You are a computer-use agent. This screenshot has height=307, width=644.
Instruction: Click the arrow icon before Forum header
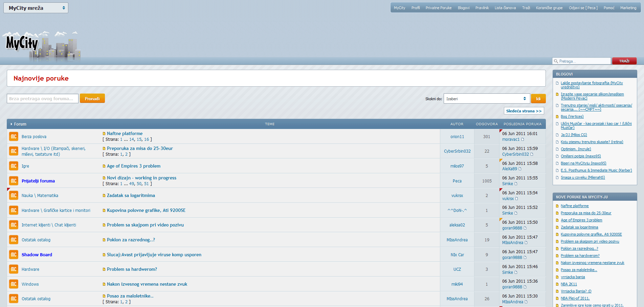(x=11, y=124)
